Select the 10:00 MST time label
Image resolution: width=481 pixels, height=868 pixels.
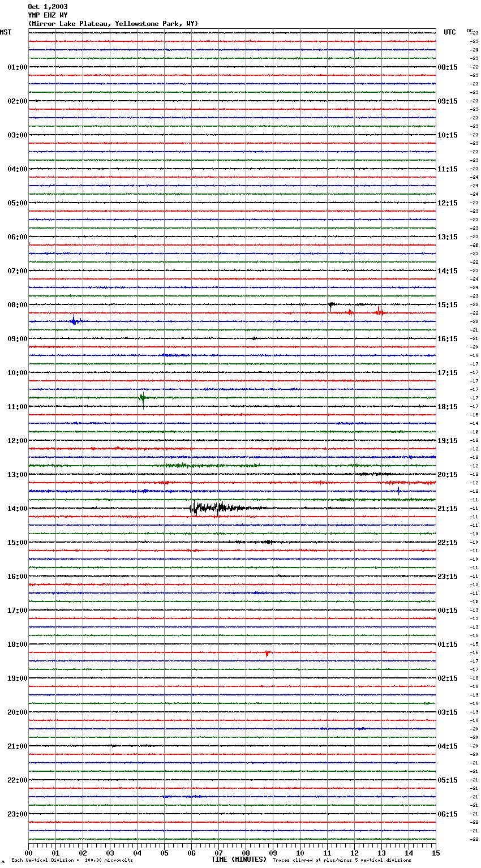coord(18,373)
